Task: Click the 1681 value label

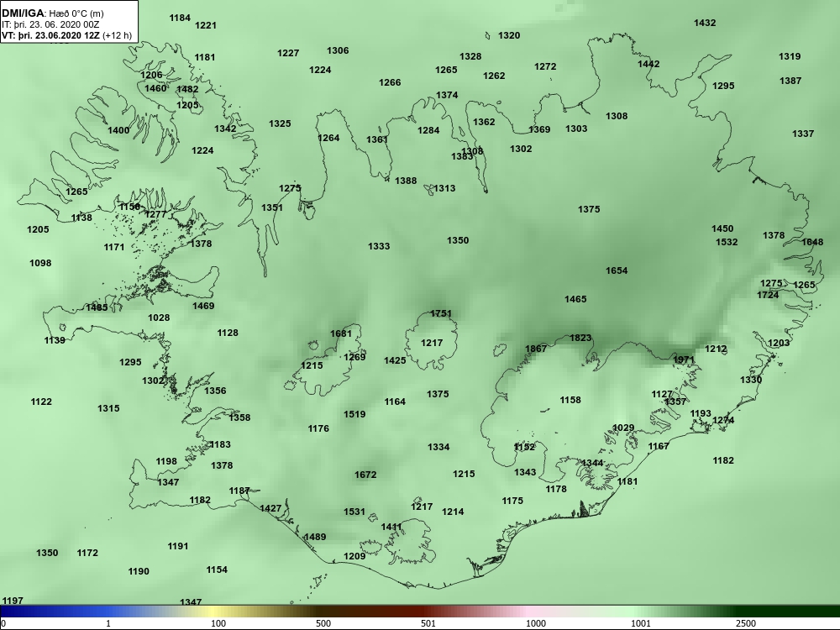Action: click(x=341, y=333)
